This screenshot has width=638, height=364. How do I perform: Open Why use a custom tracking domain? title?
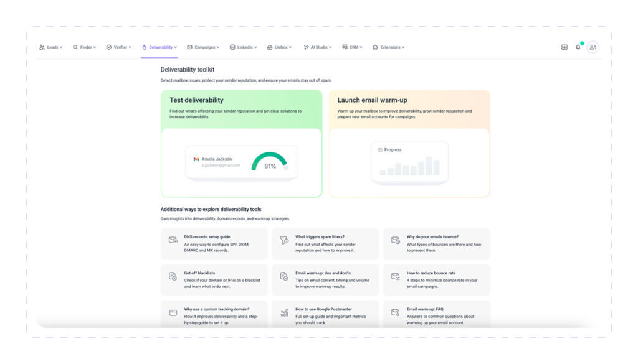[x=217, y=309]
